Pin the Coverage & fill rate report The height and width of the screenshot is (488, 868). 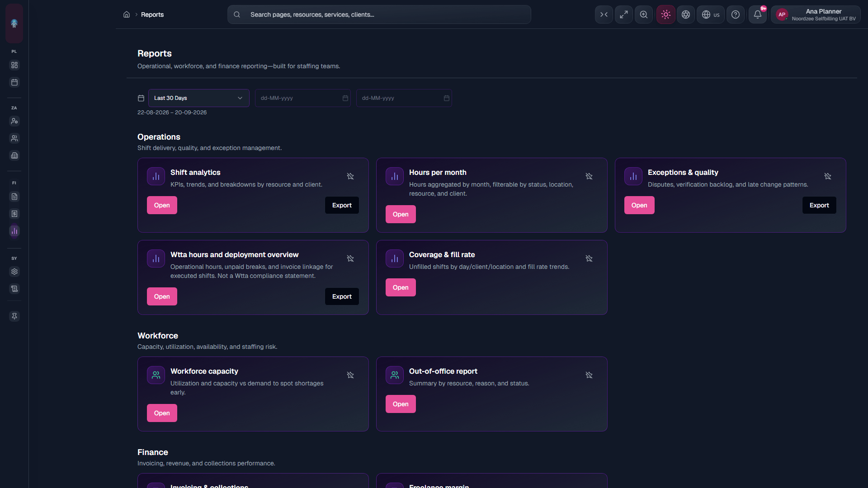[x=589, y=258]
